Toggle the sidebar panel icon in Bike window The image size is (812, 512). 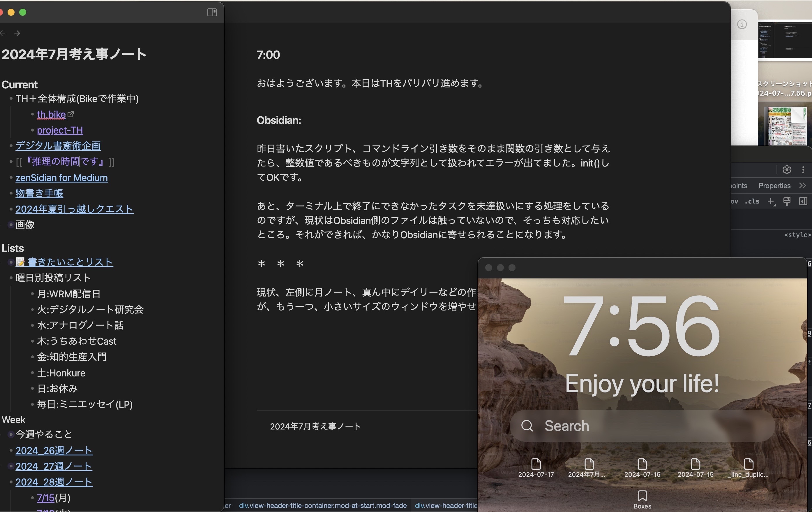pyautogui.click(x=211, y=13)
